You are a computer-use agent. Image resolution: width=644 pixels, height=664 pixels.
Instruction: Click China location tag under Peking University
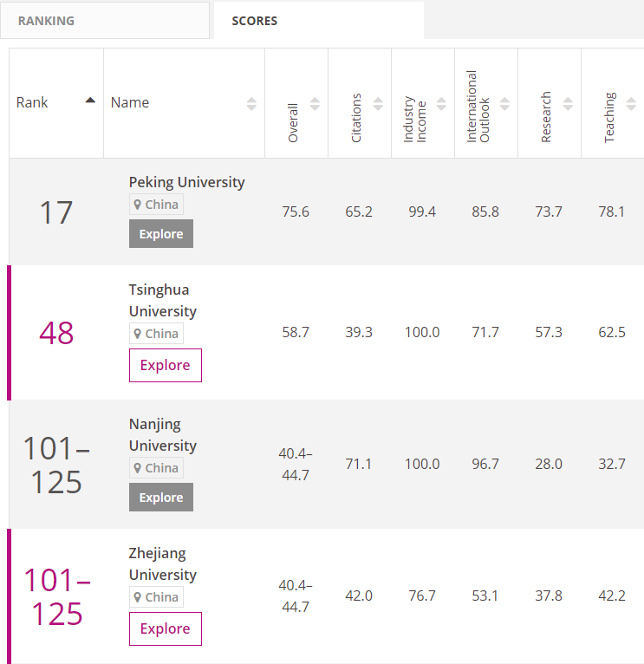pos(156,205)
